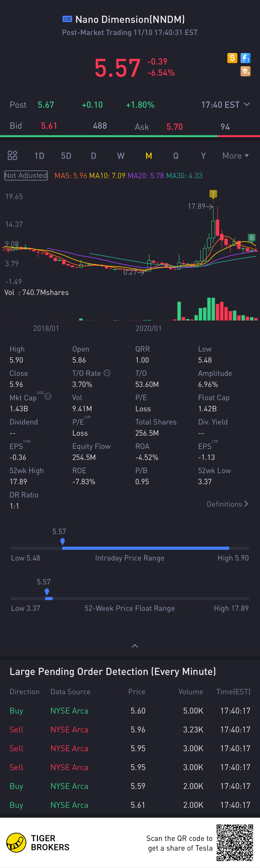260x868 pixels.
Task: Tap the green B marker on chart
Action: (252, 237)
